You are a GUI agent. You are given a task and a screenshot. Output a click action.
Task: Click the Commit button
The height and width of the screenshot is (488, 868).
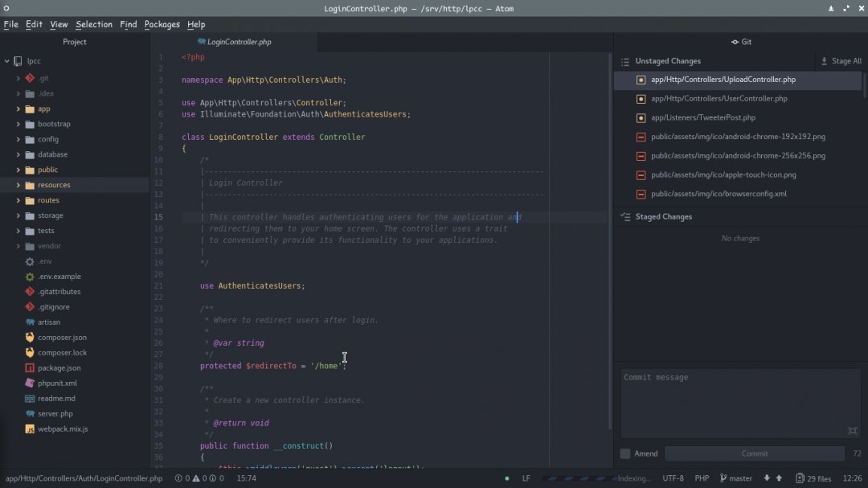point(755,453)
